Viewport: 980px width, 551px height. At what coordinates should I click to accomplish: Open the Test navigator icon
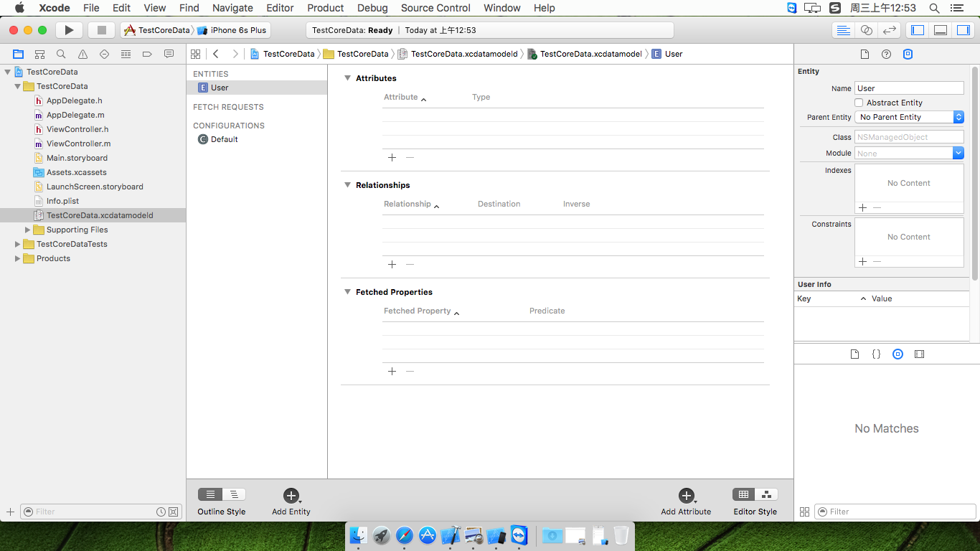[104, 54]
